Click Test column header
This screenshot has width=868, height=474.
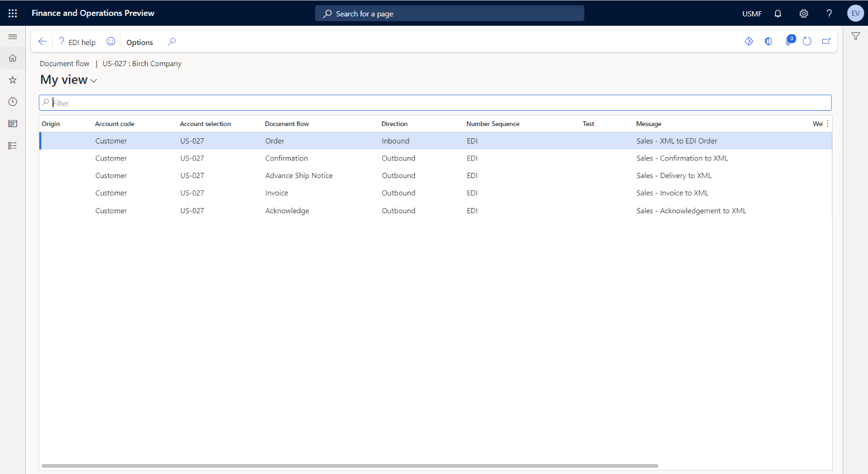pos(588,124)
